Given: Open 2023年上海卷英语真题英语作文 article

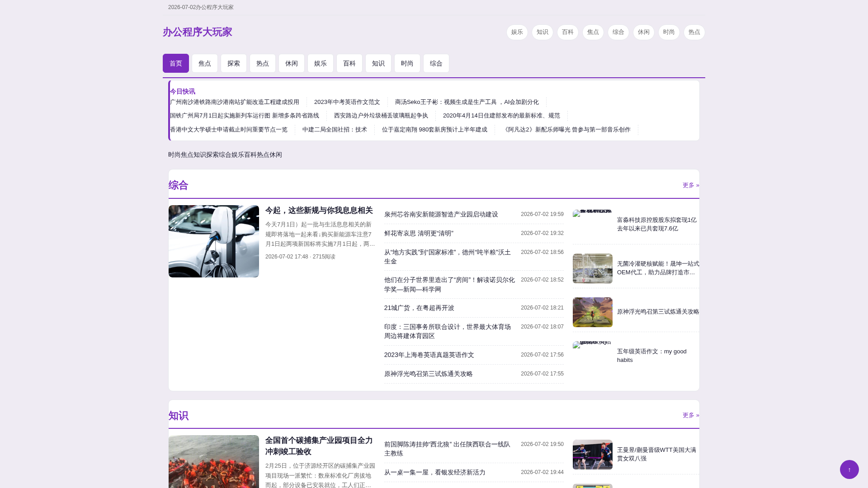Looking at the screenshot, I should [x=429, y=355].
